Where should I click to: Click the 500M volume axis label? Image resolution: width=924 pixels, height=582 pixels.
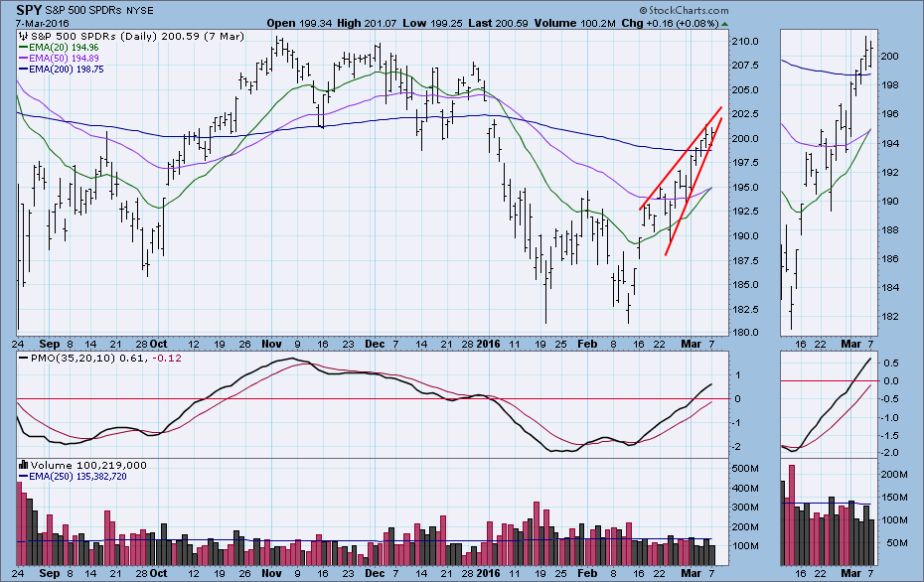pyautogui.click(x=745, y=469)
